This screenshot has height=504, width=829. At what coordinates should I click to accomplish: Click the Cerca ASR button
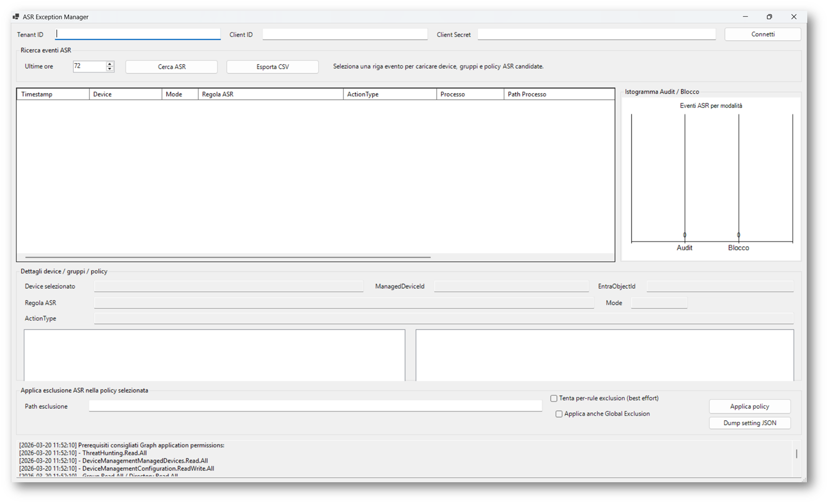pos(172,67)
